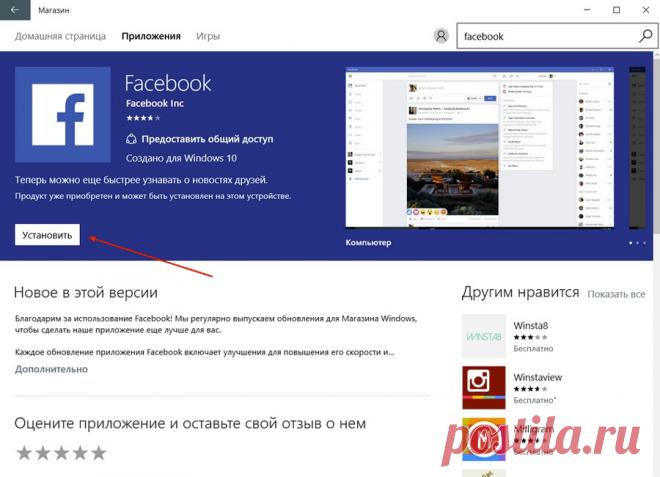Expand description with Дополнительно link
The image size is (660, 477).
pyautogui.click(x=51, y=369)
